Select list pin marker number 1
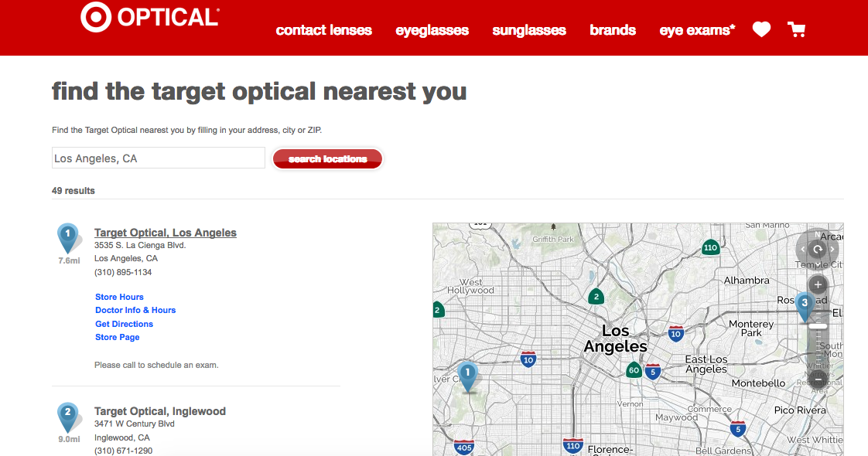868x456 pixels. 68,238
